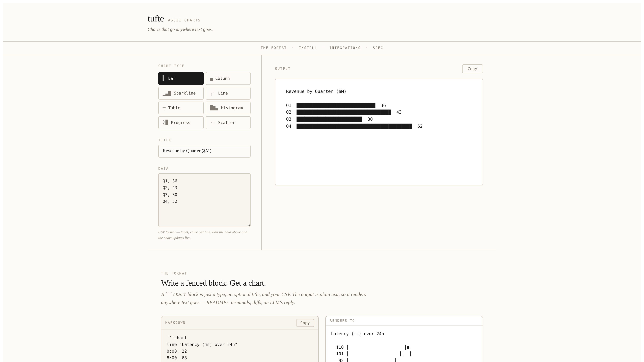Image resolution: width=644 pixels, height=362 pixels.
Task: Choose the Column chart icon
Action: (211, 79)
